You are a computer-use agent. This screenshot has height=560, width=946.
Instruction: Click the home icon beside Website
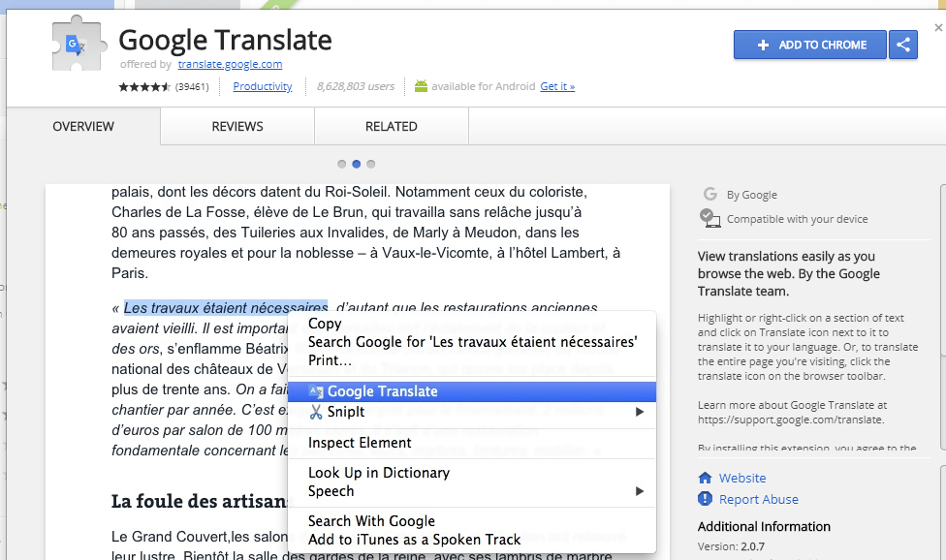point(706,478)
